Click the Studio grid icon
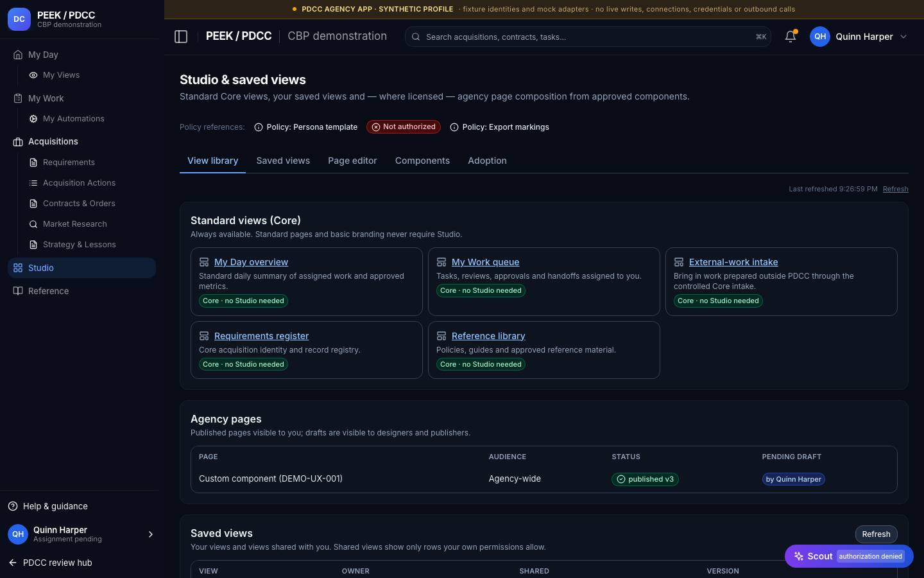Screen dimensions: 924x578 18,268
